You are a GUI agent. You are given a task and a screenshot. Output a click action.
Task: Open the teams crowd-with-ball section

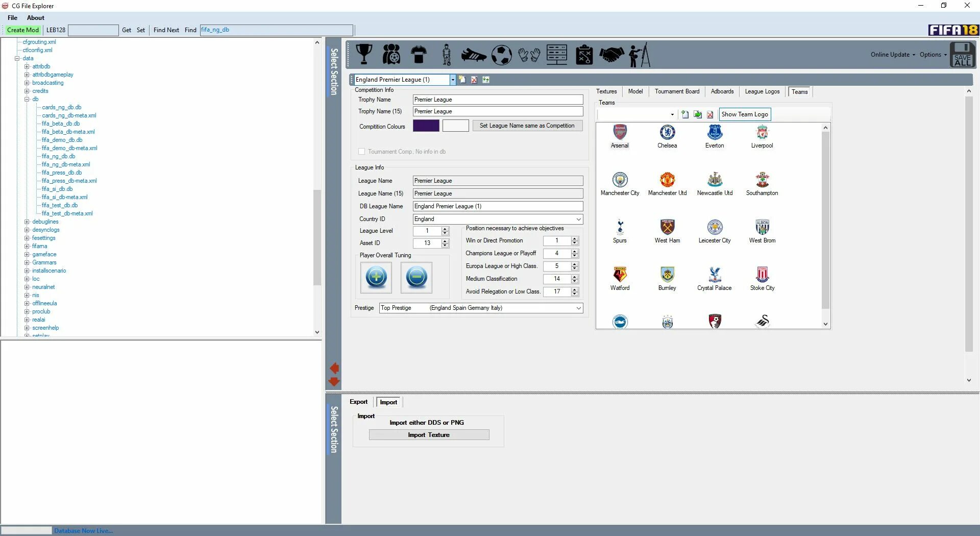391,54
